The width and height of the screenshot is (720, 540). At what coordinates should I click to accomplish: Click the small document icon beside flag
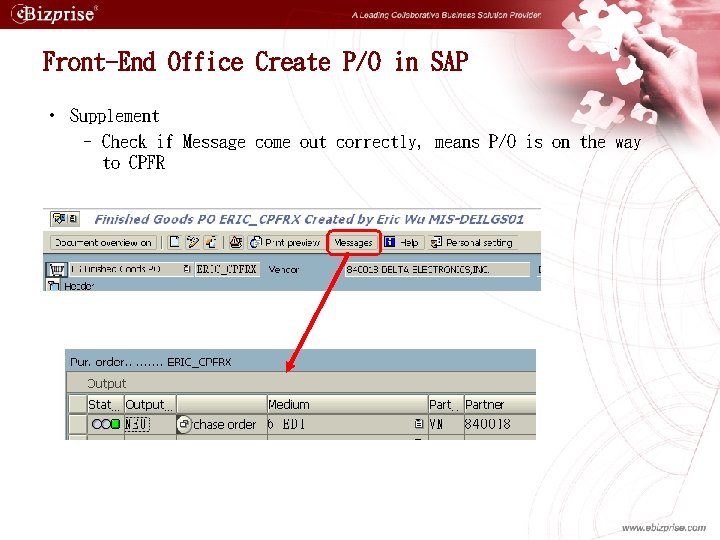pyautogui.click(x=74, y=219)
